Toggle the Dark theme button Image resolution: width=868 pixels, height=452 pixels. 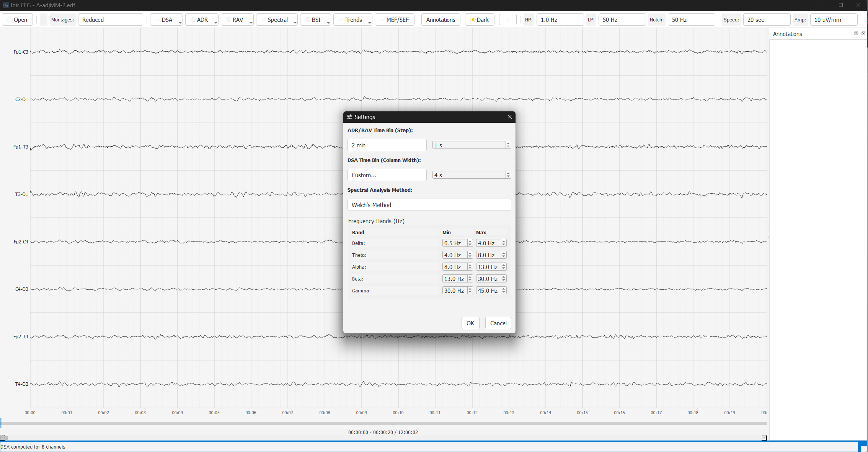[479, 20]
